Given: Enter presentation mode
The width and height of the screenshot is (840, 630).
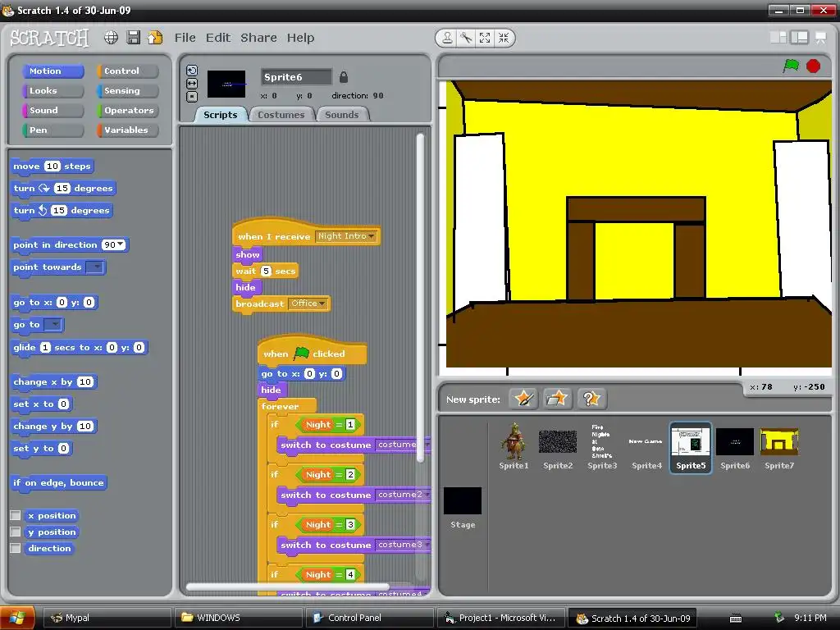Looking at the screenshot, I should click(x=820, y=38).
